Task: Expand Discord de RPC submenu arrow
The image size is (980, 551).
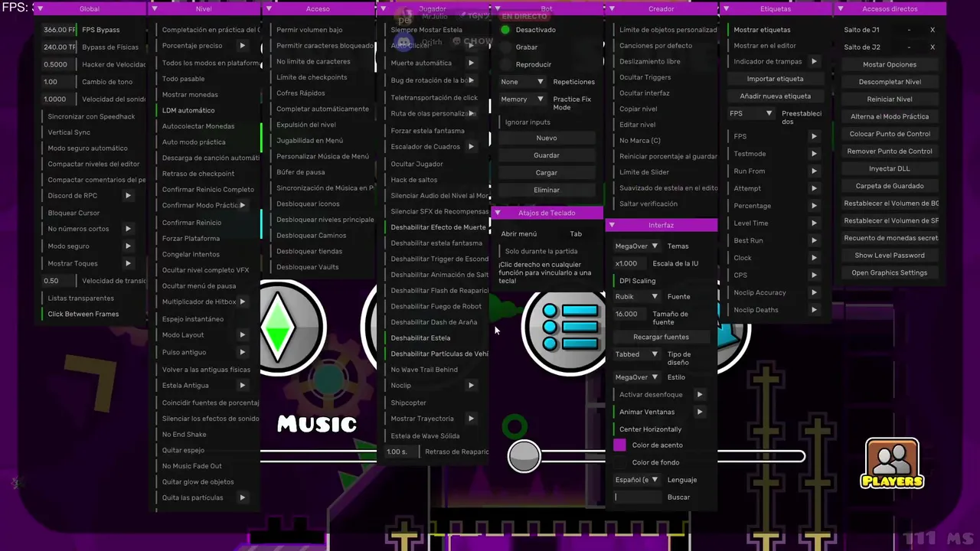Action: tap(128, 196)
